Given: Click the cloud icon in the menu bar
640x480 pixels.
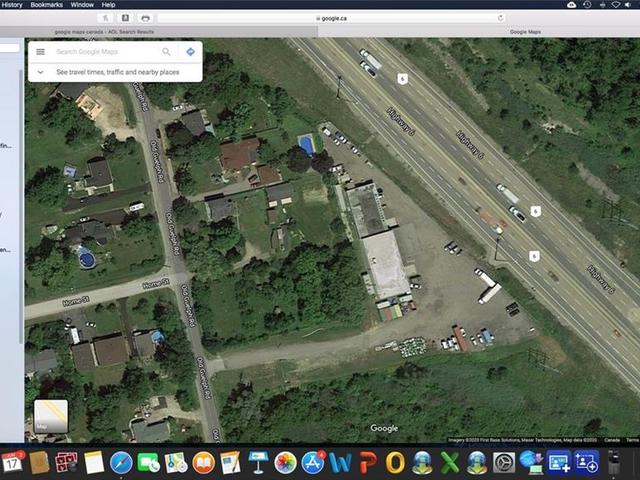Looking at the screenshot, I should coord(572,5).
